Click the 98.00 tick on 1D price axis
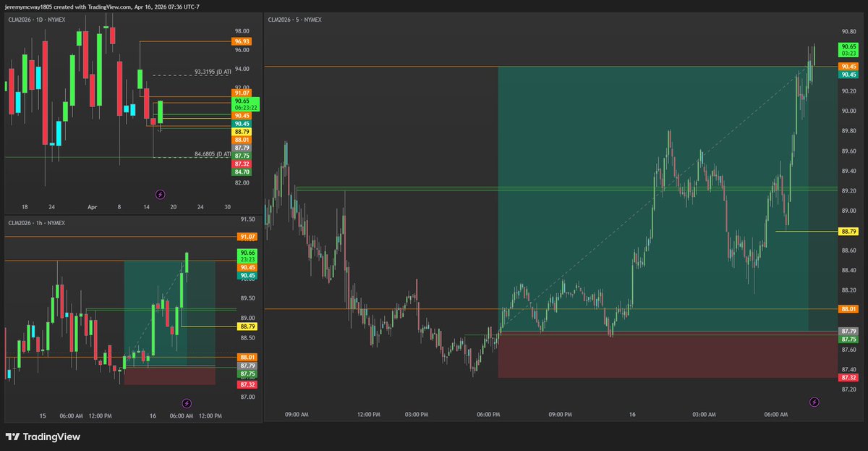 coord(242,31)
